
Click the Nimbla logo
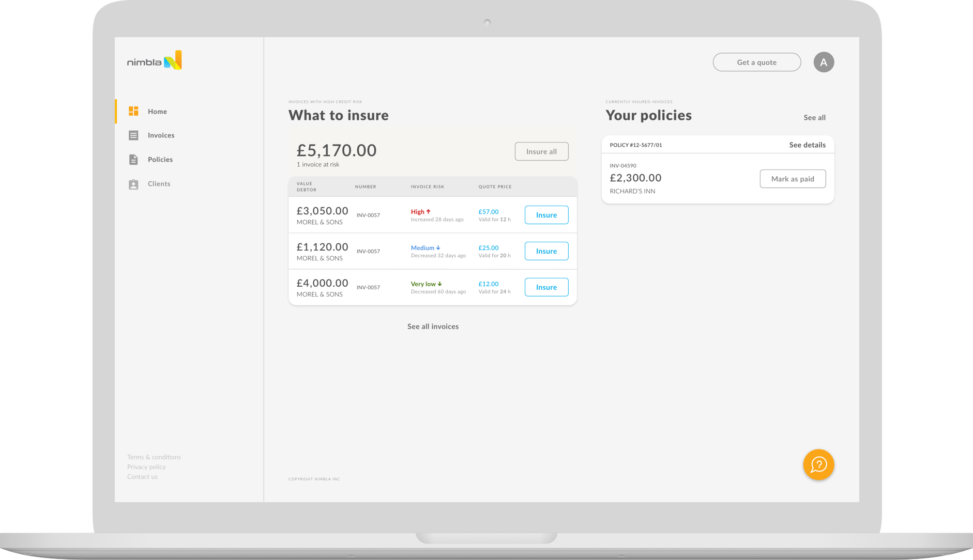155,61
